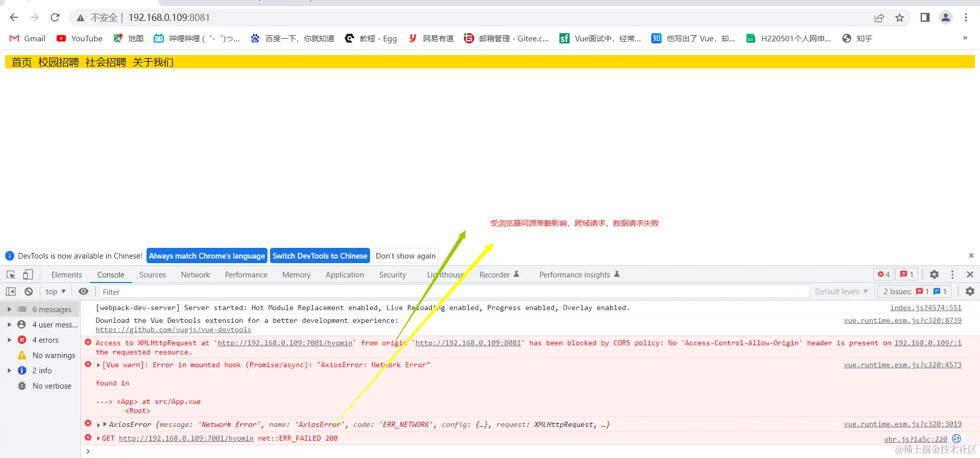Open the 社会招聘 navigation link
Image resolution: width=980 pixels, height=458 pixels.
[x=106, y=62]
